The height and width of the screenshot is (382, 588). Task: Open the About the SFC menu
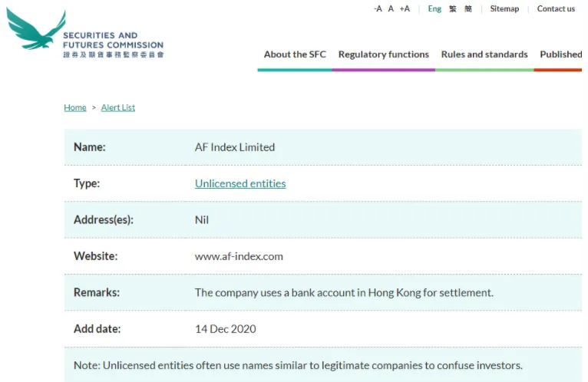(x=295, y=54)
